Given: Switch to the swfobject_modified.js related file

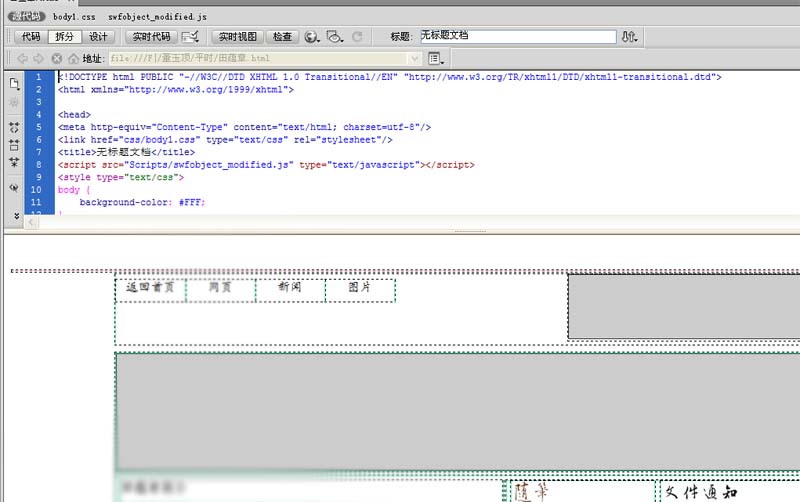Looking at the screenshot, I should click(x=157, y=17).
